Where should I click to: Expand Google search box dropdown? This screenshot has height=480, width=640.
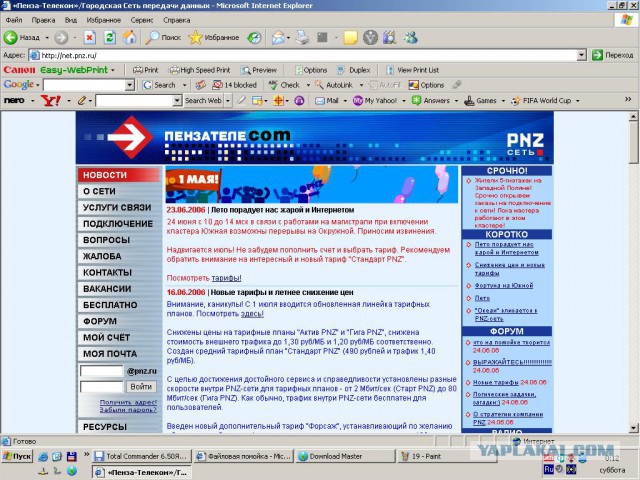[x=129, y=85]
